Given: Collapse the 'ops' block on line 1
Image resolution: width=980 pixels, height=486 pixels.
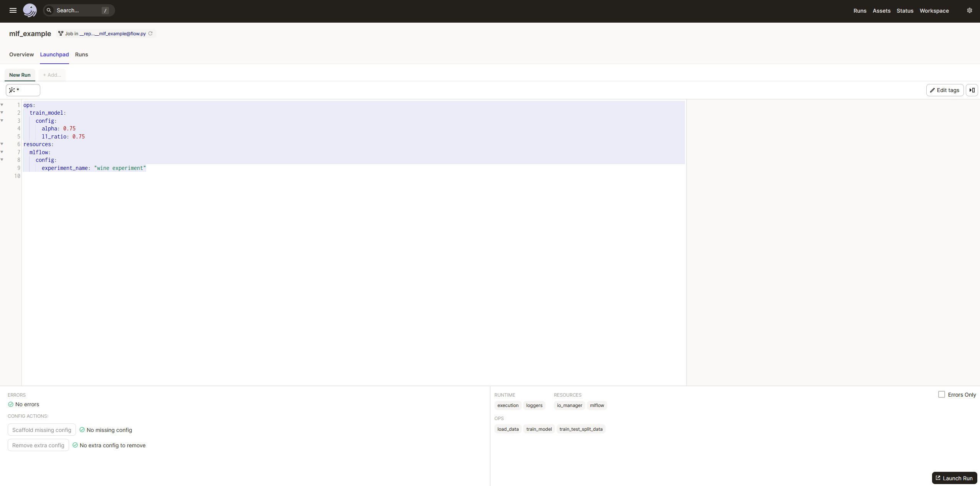Looking at the screenshot, I should 2,105.
